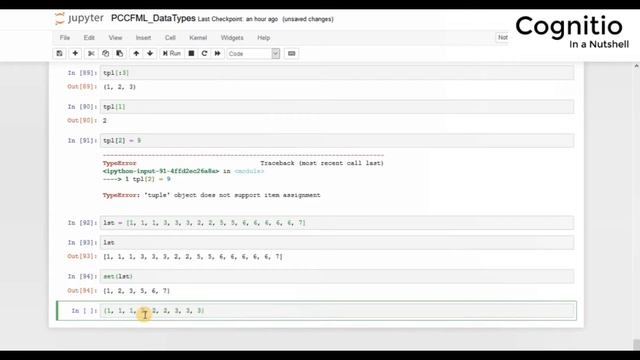
Task: Restart kernel and rerun all icon
Action: (218, 53)
